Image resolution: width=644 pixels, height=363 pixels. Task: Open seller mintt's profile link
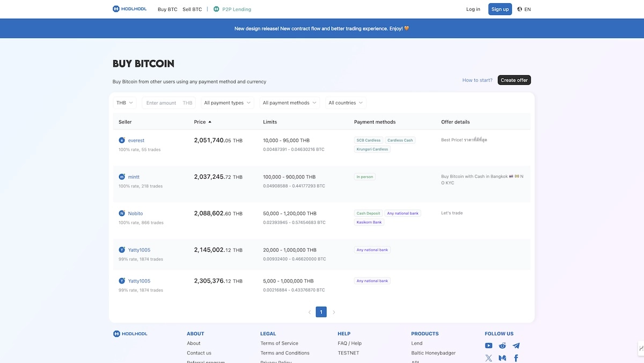[134, 177]
